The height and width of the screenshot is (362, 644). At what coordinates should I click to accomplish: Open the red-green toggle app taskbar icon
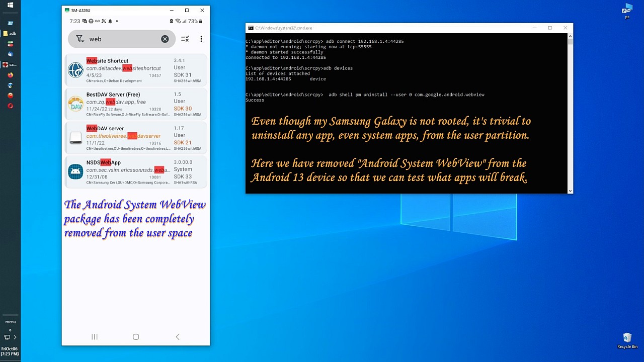(10, 44)
